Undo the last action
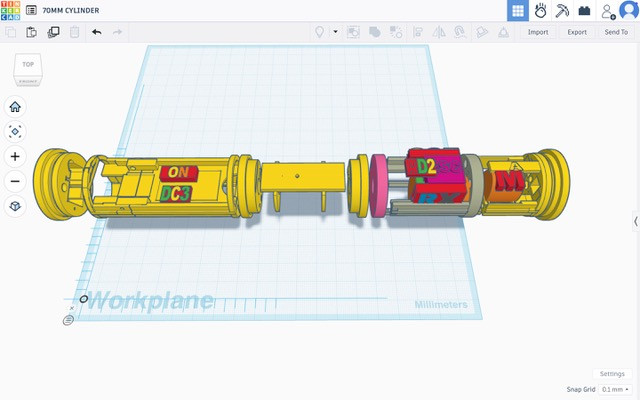The image size is (640, 400). [96, 32]
